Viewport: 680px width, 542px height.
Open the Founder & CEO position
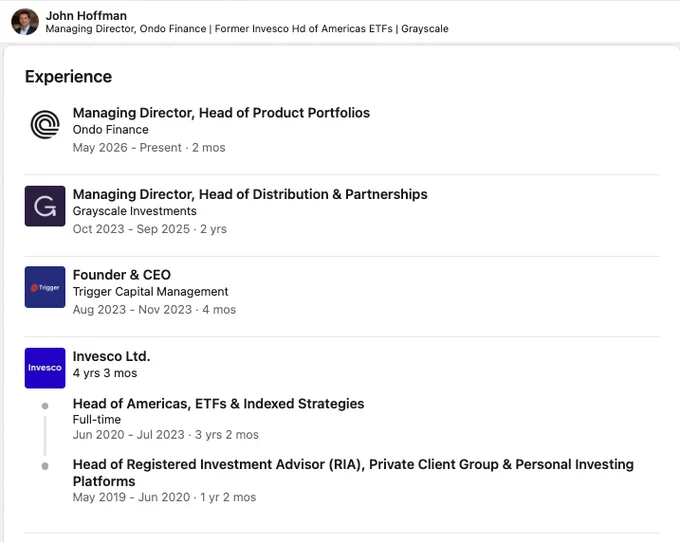click(x=122, y=275)
